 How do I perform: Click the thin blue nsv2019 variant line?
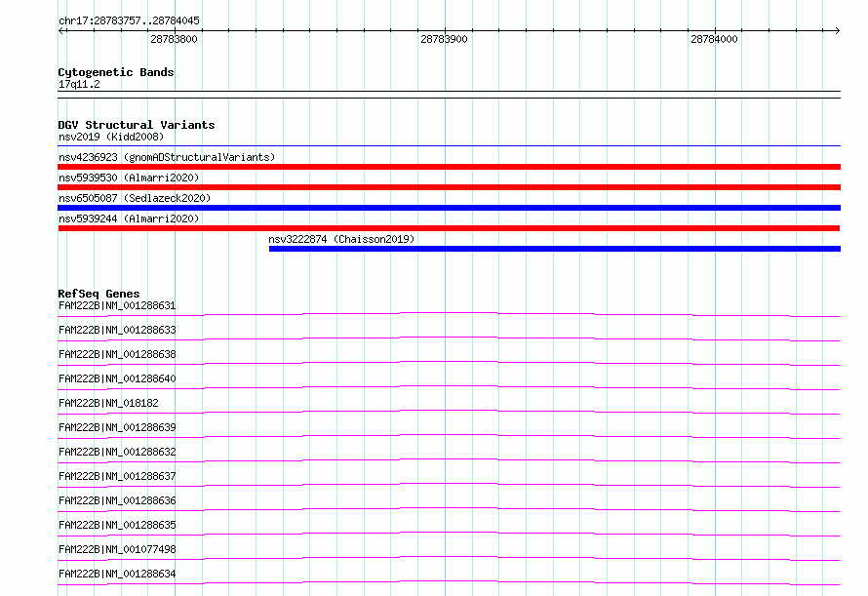pos(449,145)
